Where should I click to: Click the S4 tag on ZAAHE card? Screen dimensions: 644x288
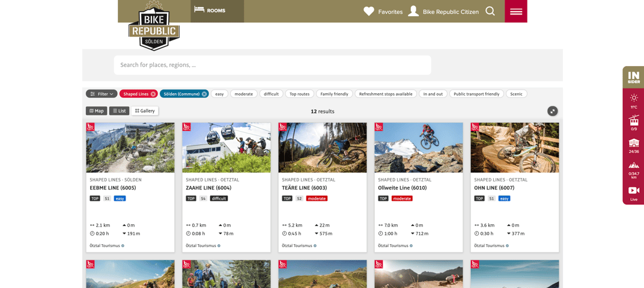click(203, 198)
